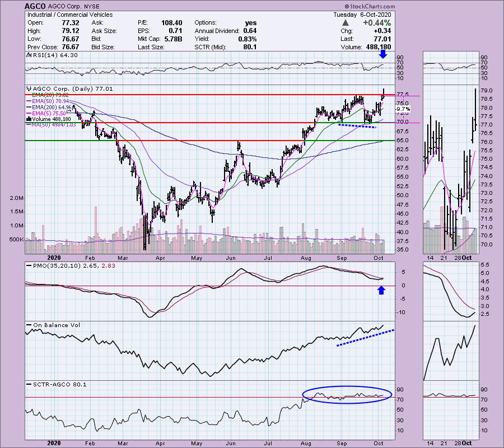Click the Volume value 488,180 in the header

click(x=379, y=47)
